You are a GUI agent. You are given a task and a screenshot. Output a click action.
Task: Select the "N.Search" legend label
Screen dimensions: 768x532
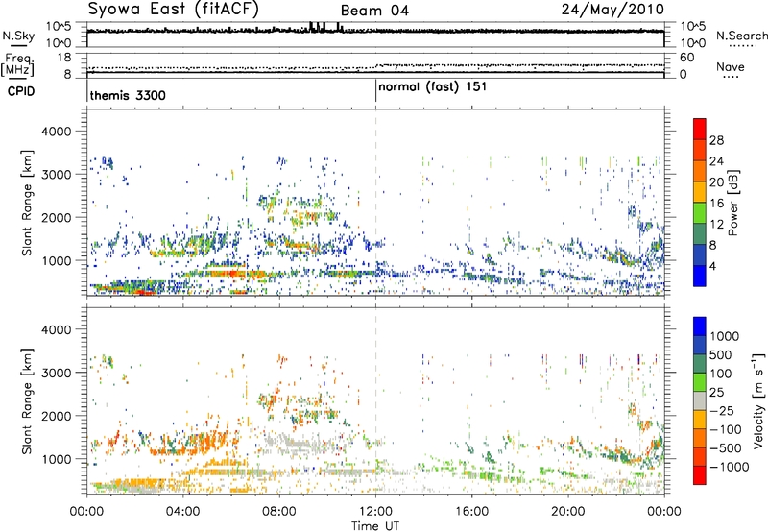pyautogui.click(x=742, y=36)
